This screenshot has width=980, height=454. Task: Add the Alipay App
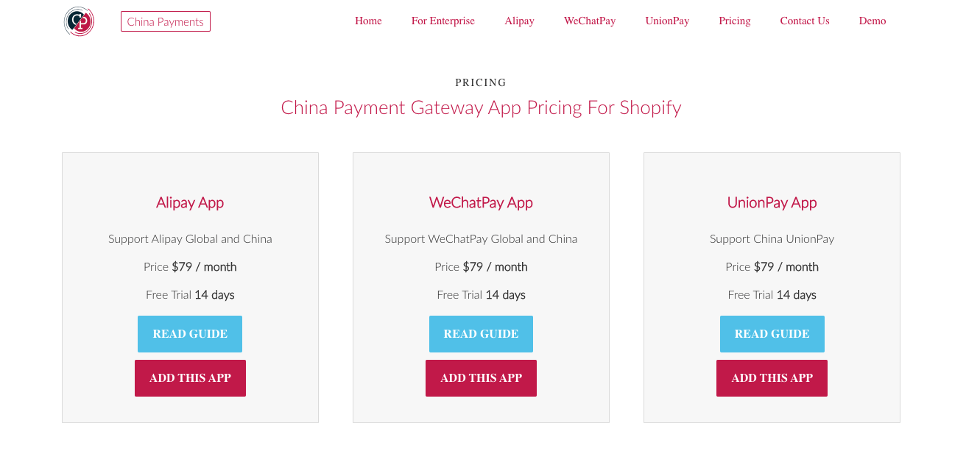click(x=190, y=378)
